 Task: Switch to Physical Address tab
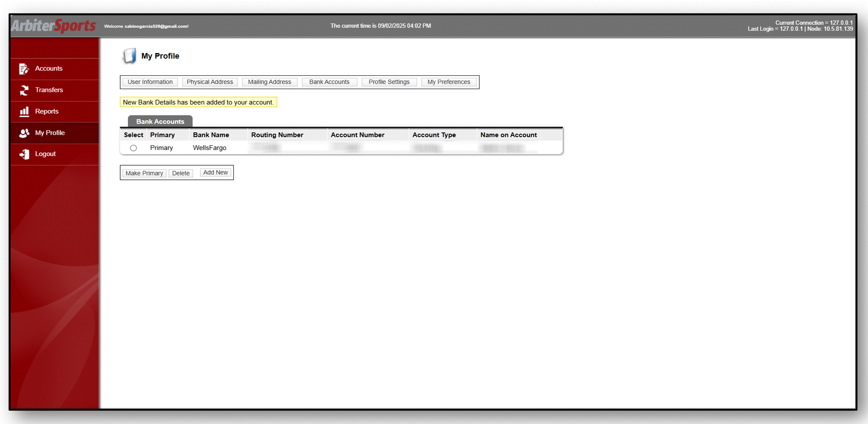point(210,82)
